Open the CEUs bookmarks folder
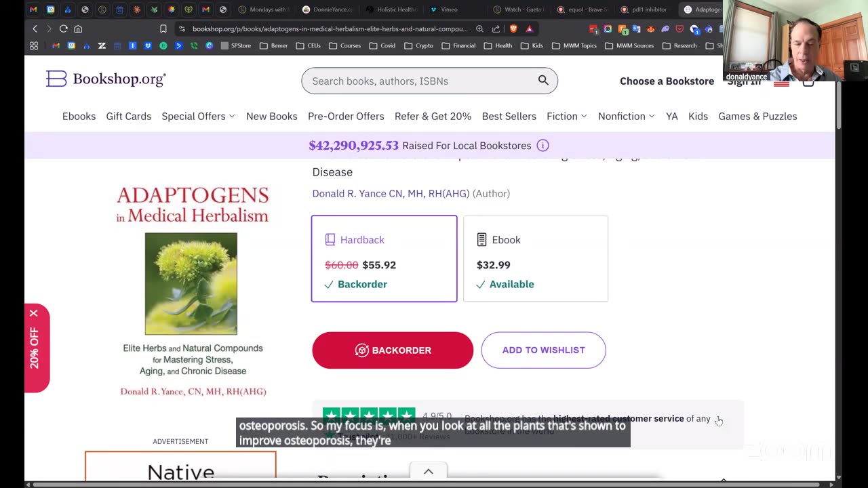The width and height of the screenshot is (868, 488). tap(309, 45)
